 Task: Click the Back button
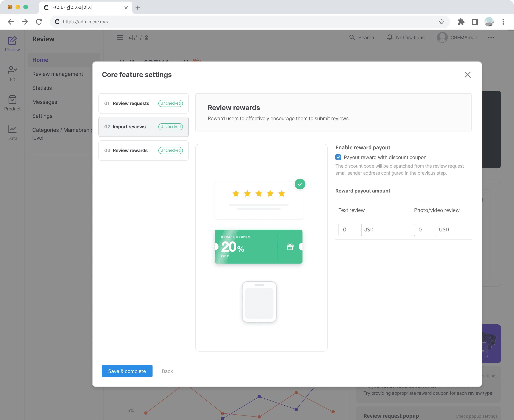point(167,371)
